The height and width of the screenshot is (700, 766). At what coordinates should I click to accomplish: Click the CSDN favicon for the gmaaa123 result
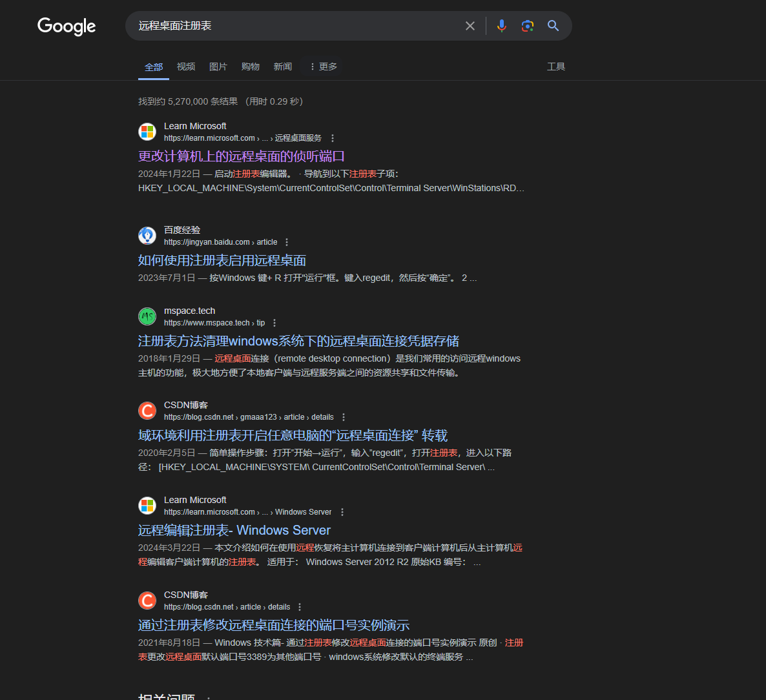(x=147, y=411)
